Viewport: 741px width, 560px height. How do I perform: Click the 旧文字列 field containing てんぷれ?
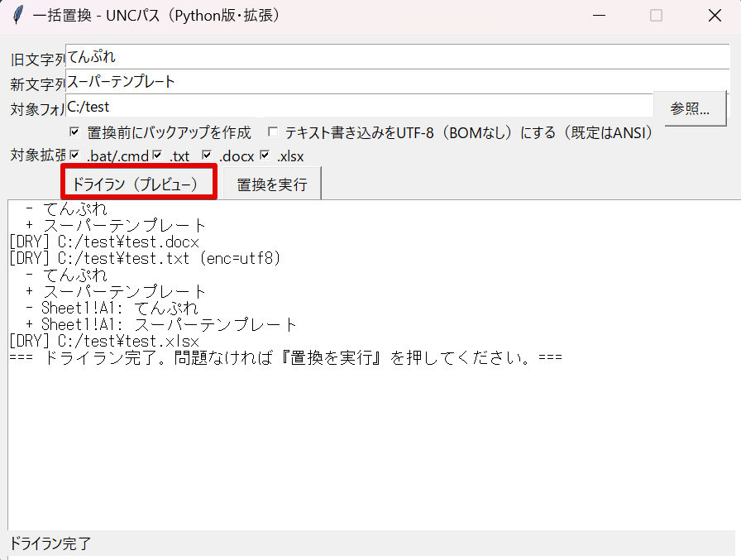pyautogui.click(x=397, y=57)
